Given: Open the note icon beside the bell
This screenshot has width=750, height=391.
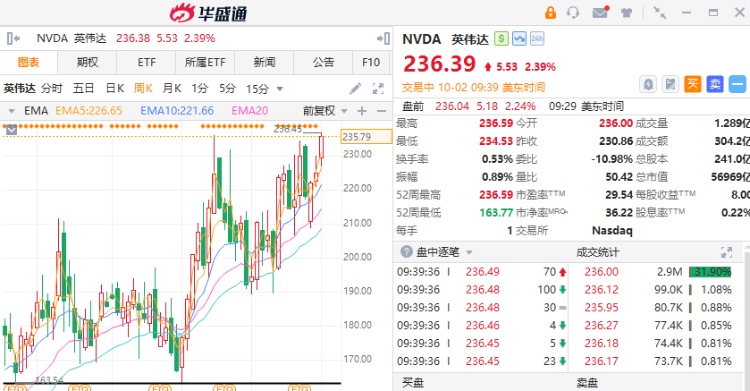Looking at the screenshot, I should coord(671,85).
